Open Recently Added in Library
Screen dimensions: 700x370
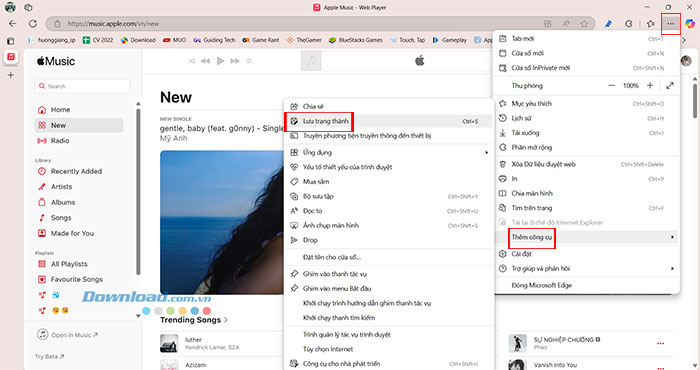79,171
